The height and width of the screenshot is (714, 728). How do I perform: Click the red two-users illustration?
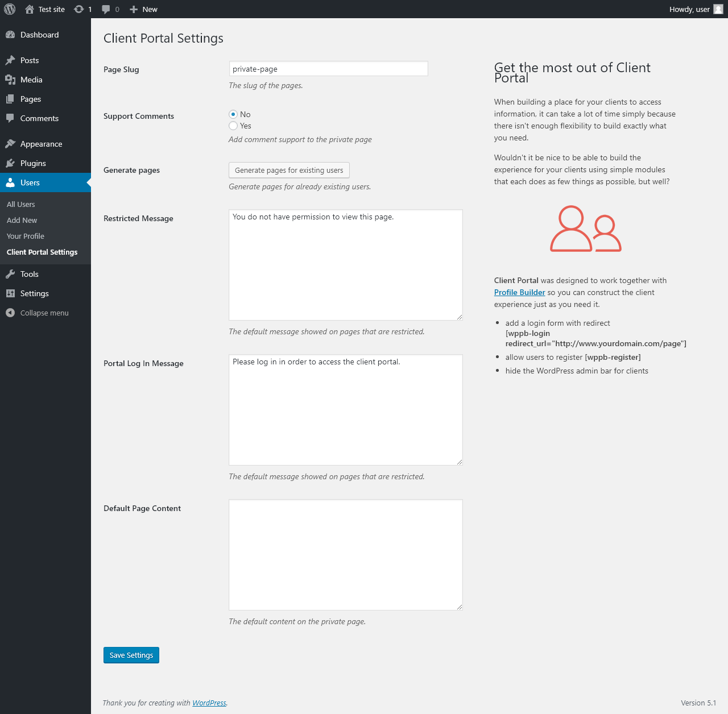pyautogui.click(x=586, y=229)
